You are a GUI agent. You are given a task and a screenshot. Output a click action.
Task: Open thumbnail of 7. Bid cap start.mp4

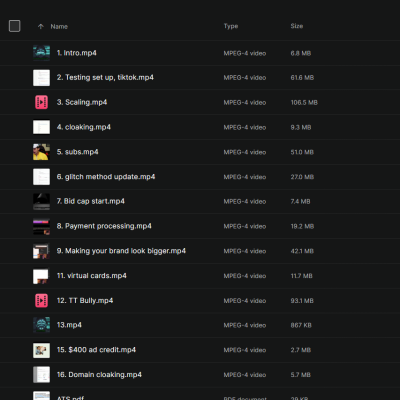[41, 201]
